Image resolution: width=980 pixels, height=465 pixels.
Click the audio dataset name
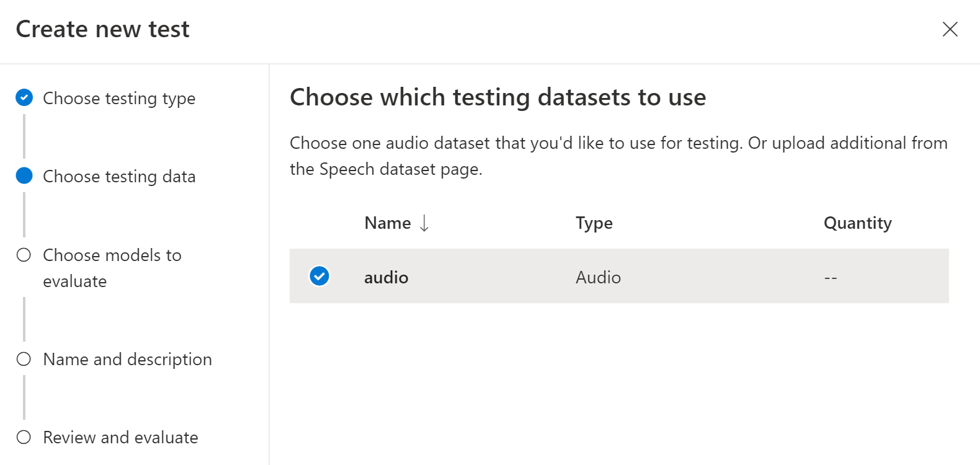coord(386,277)
